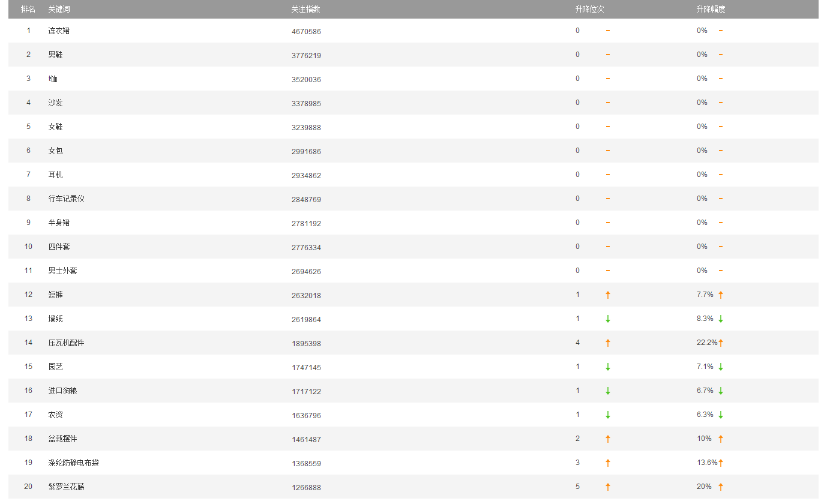Click the 关键词 column header
The width and height of the screenshot is (824, 504).
[x=59, y=9]
